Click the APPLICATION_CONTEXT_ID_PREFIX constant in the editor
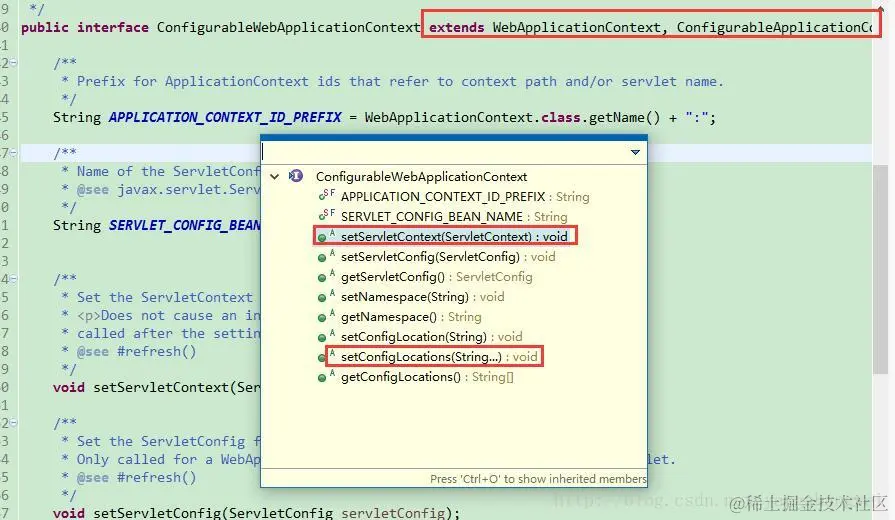 click(x=225, y=118)
